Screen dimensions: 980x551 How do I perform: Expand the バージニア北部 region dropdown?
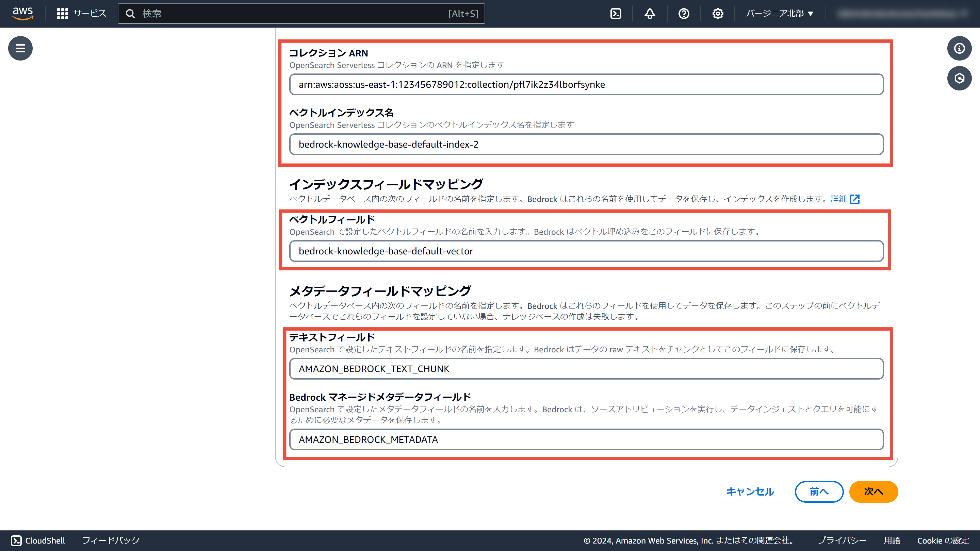click(x=780, y=14)
